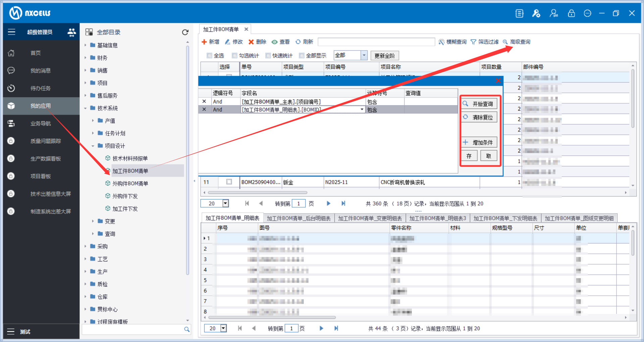This screenshot has height=342, width=644.
Task: Click the 待办任务 clock icon
Action: pos(11,88)
